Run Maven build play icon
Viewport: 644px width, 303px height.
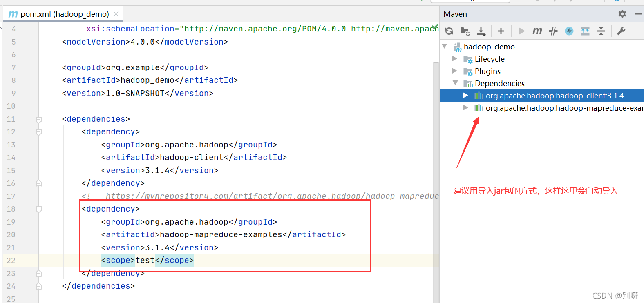(521, 31)
